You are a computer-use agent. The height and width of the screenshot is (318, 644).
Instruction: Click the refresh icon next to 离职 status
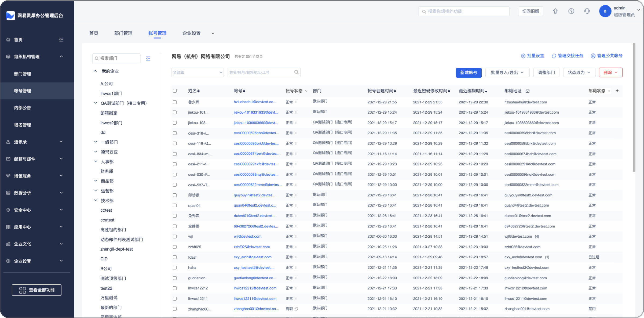pyautogui.click(x=297, y=309)
